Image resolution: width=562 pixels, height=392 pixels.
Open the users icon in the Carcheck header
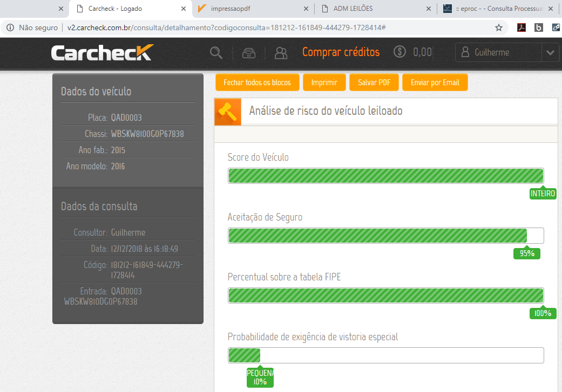pos(281,53)
